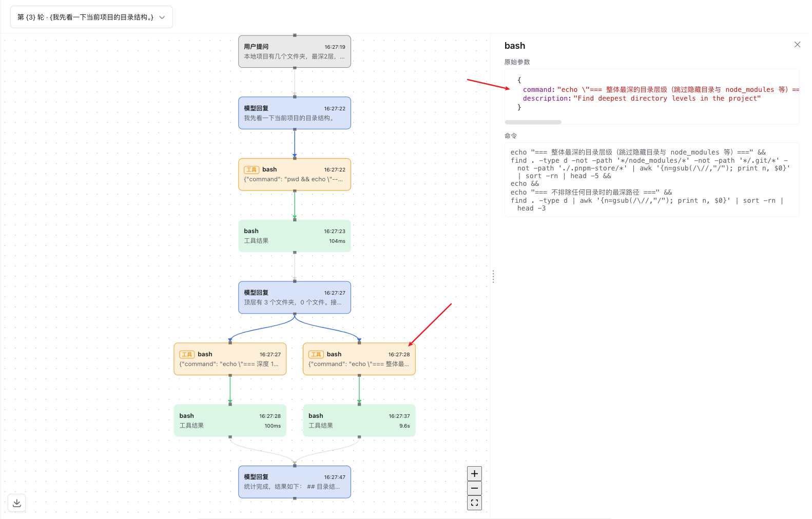Screen dimensions: 812x519
Task: Click the 9.6s duration text
Action: pyautogui.click(x=404, y=426)
